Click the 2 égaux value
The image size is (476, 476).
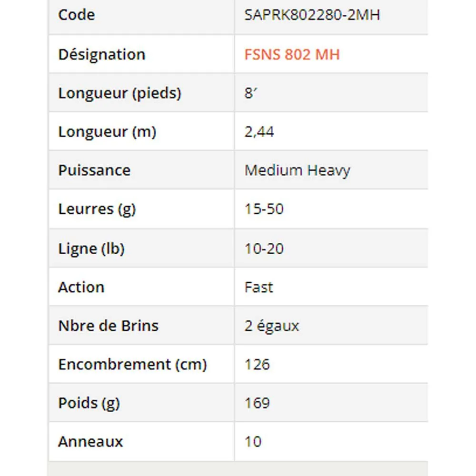click(x=272, y=326)
